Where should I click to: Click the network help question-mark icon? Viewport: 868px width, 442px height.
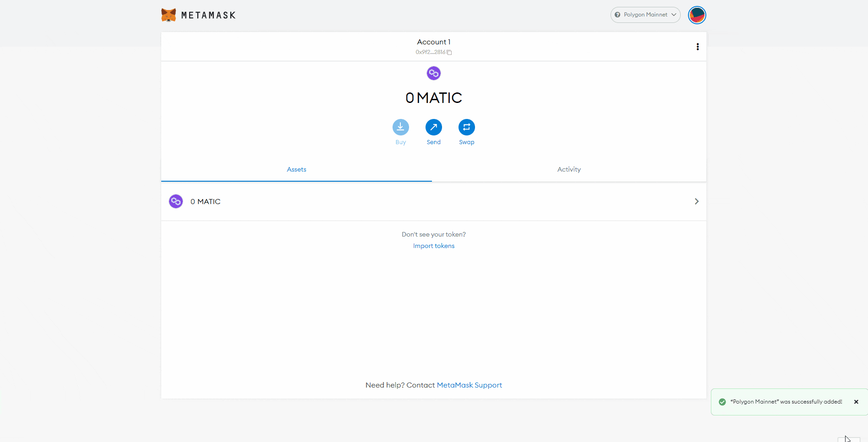(617, 15)
